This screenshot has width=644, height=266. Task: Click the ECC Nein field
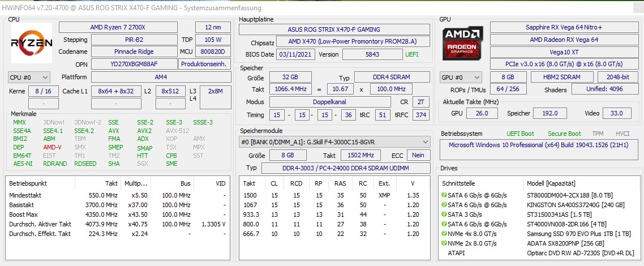(419, 155)
